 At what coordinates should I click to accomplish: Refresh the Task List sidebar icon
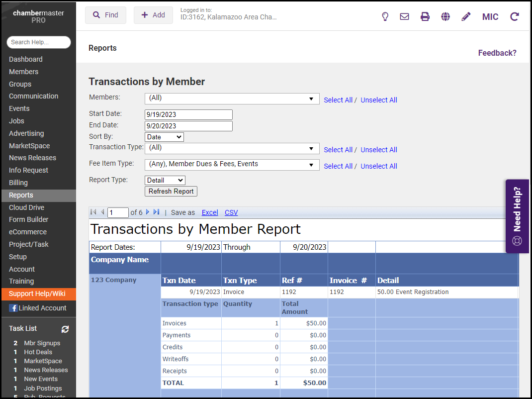pos(65,329)
